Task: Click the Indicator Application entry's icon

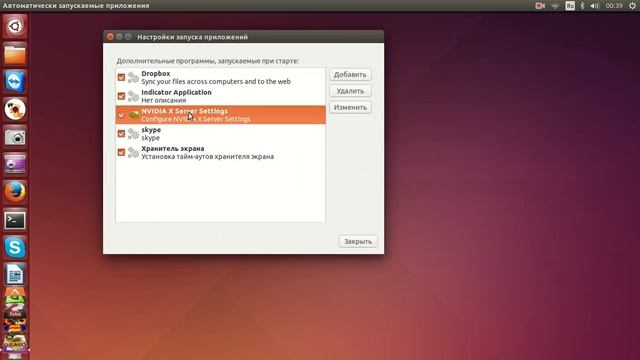Action: 133,96
